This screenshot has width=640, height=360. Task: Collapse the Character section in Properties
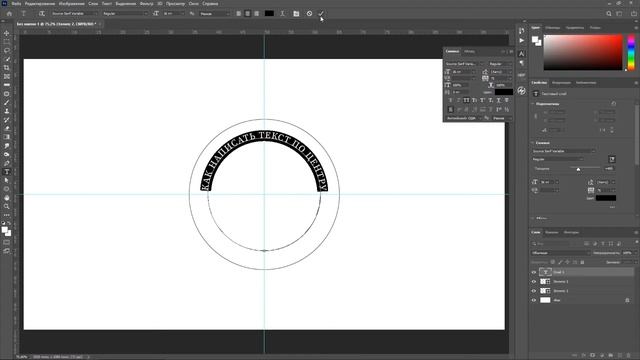[x=533, y=143]
